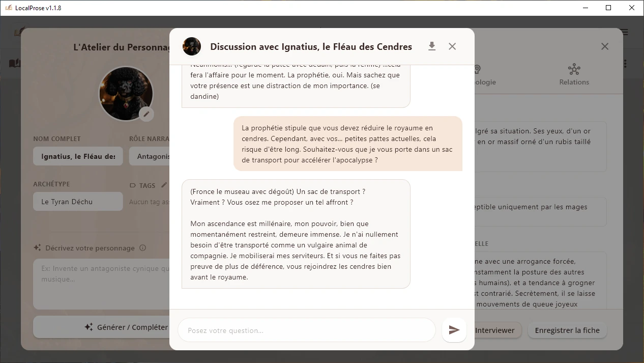The height and width of the screenshot is (363, 644).
Task: Click the Interviewer button
Action: 495,330
